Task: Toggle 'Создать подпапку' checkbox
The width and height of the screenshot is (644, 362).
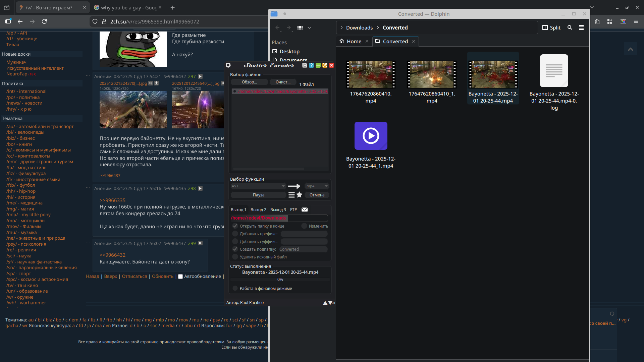Action: click(x=235, y=249)
